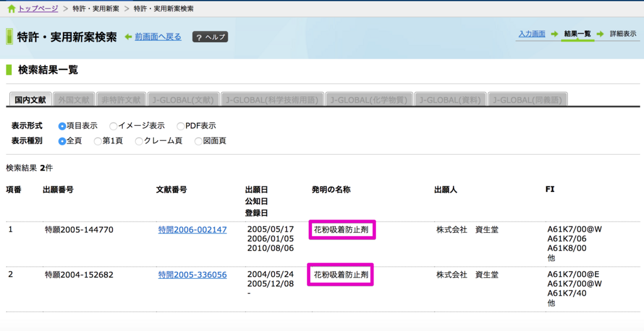The width and height of the screenshot is (644, 331).
Task: Click FI code A61K8/00
Action: [x=567, y=249]
